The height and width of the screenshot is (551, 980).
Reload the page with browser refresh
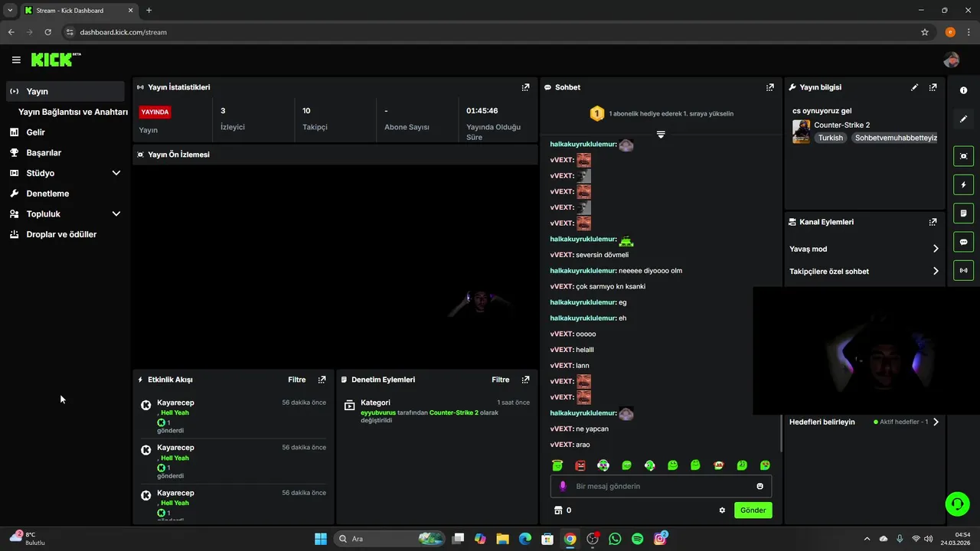(x=47, y=32)
